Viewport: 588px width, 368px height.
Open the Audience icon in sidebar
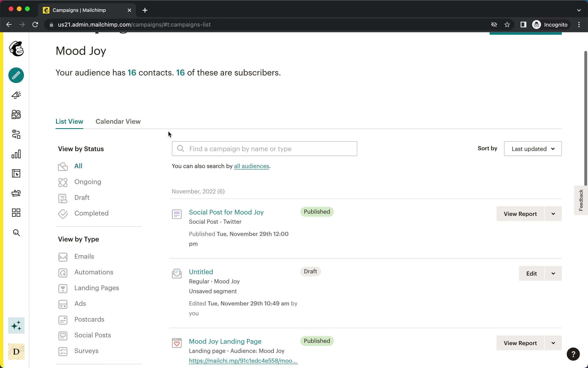[16, 114]
